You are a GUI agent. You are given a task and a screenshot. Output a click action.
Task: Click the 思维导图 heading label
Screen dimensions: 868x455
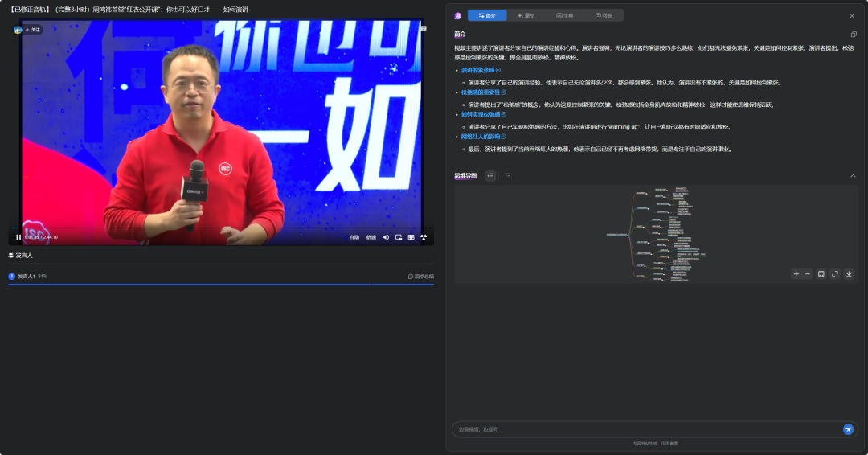pyautogui.click(x=465, y=176)
